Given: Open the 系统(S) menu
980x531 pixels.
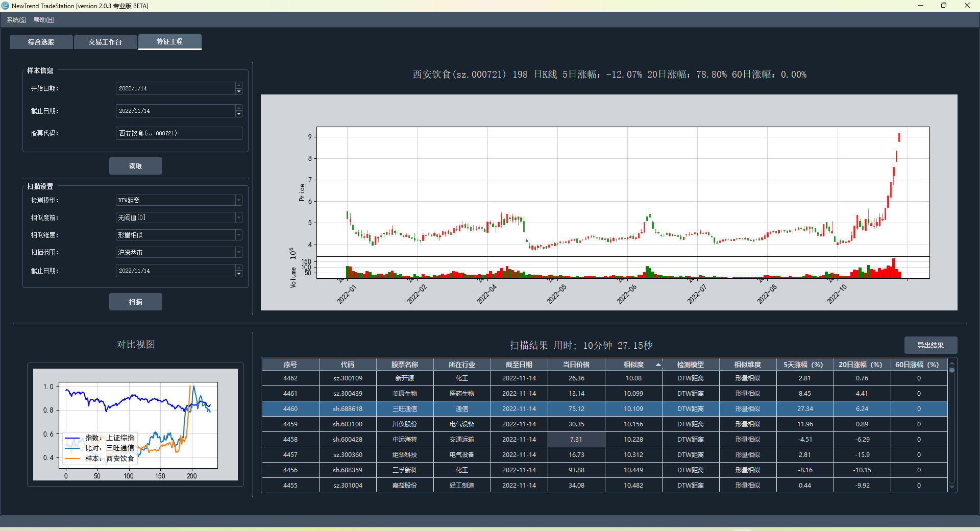Looking at the screenshot, I should click(x=16, y=20).
